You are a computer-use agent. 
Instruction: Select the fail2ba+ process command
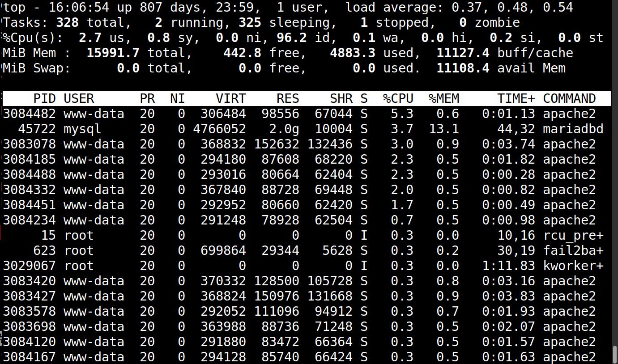point(573,250)
